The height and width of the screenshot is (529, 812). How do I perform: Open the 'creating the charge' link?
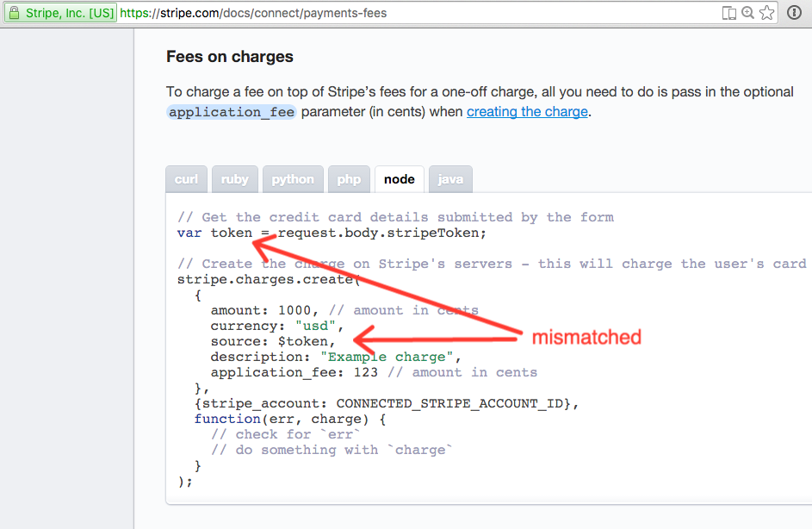(527, 112)
